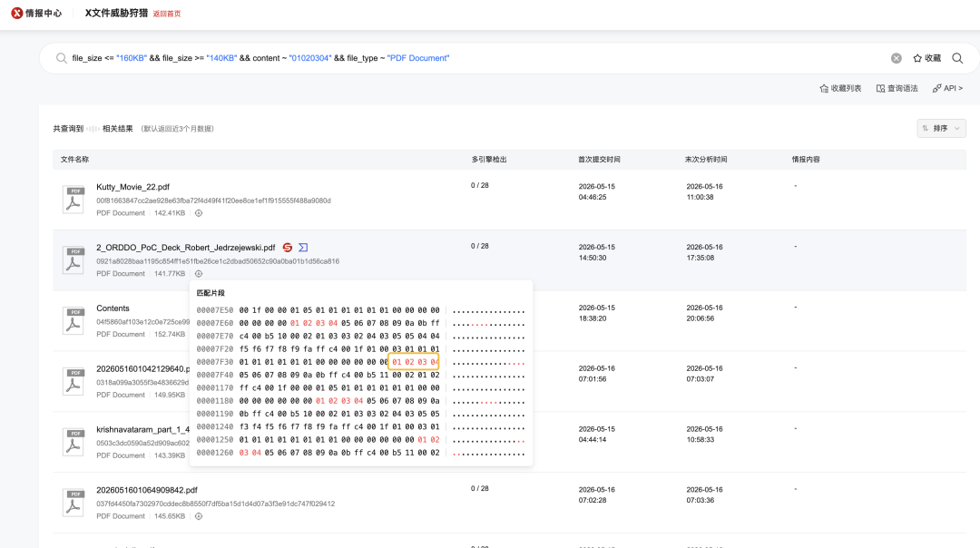
Task: Click the 多引擎检出 column header
Action: tap(489, 160)
